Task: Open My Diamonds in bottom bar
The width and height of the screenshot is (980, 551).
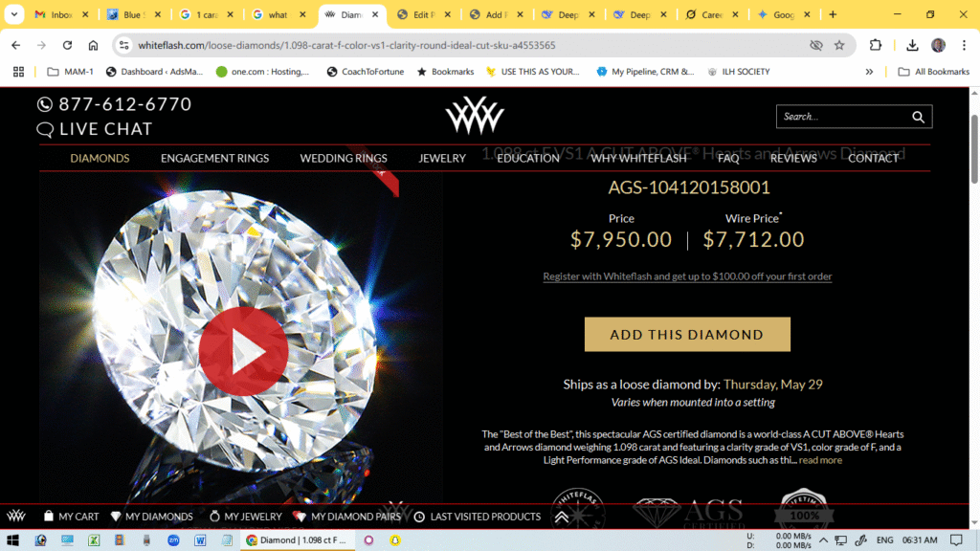Action: pyautogui.click(x=152, y=517)
